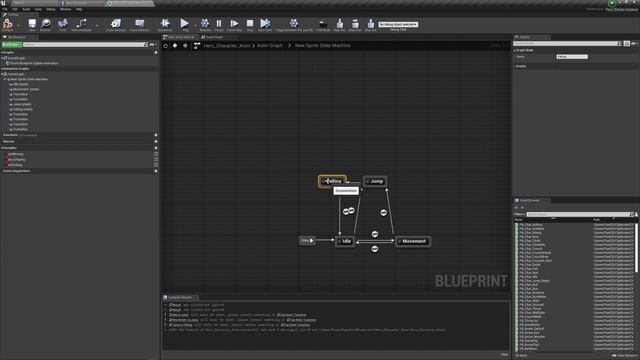Go to Hero_Character_Anim in breadcrumb

tap(227, 46)
